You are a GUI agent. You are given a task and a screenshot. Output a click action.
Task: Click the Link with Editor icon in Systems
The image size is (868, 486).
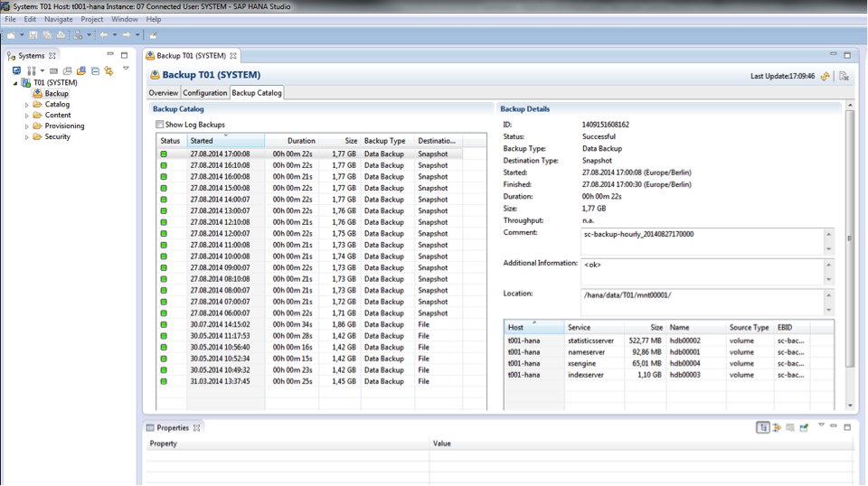point(108,70)
